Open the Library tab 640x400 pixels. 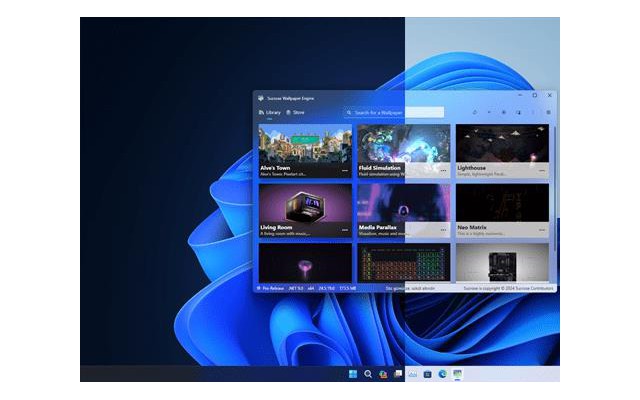tap(270, 113)
